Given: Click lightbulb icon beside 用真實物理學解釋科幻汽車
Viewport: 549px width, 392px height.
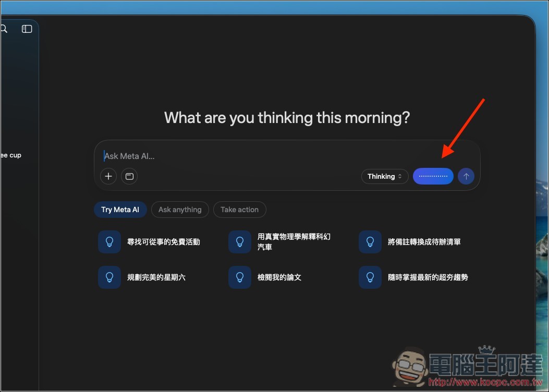Looking at the screenshot, I should click(240, 242).
